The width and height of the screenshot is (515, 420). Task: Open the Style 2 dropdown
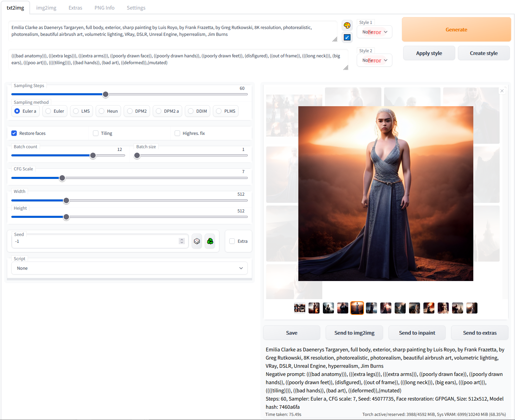click(x=375, y=60)
